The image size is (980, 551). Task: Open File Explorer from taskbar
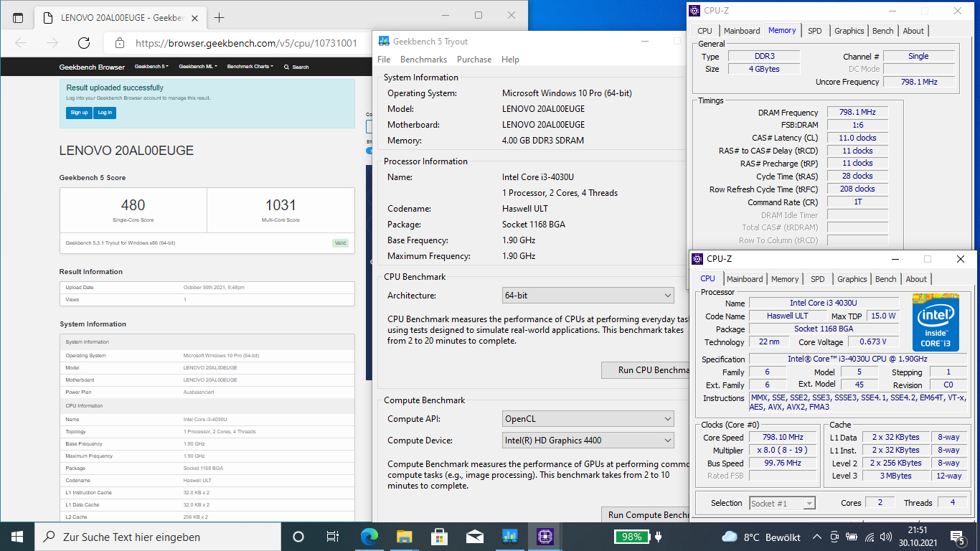tap(404, 537)
